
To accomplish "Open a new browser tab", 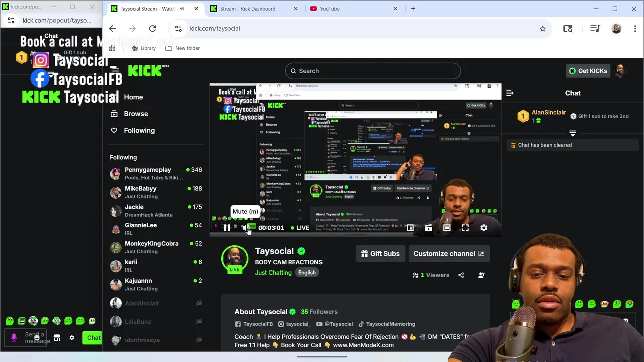I will click(413, 9).
